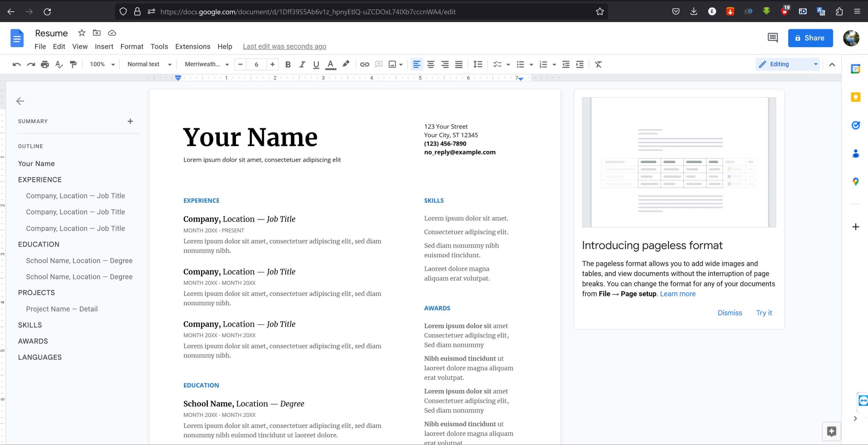Open the Insert menu

click(104, 46)
